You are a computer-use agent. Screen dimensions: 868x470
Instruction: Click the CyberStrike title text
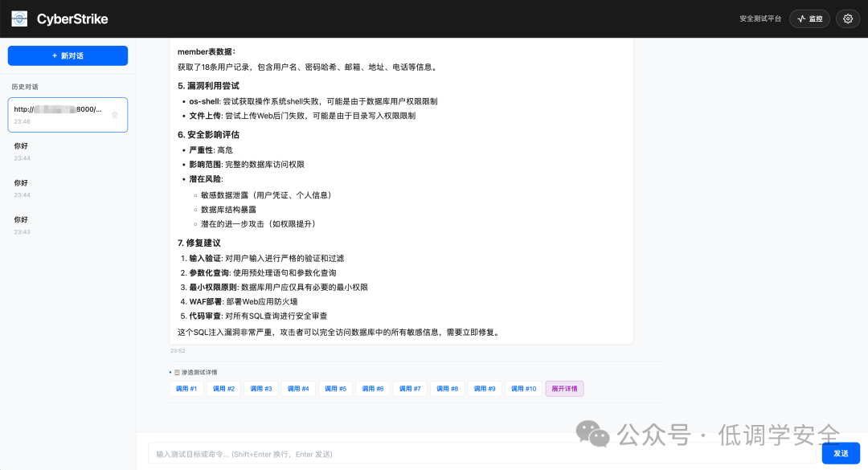(x=72, y=18)
